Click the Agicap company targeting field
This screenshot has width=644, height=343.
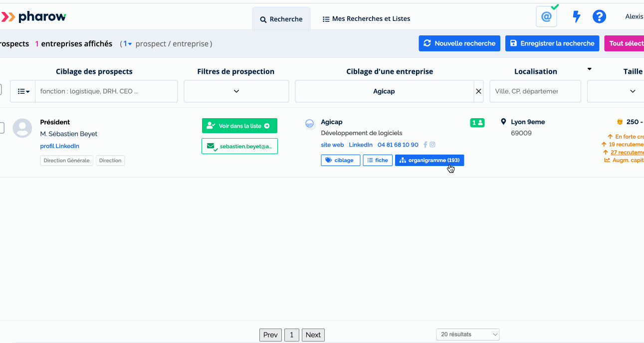click(x=384, y=91)
